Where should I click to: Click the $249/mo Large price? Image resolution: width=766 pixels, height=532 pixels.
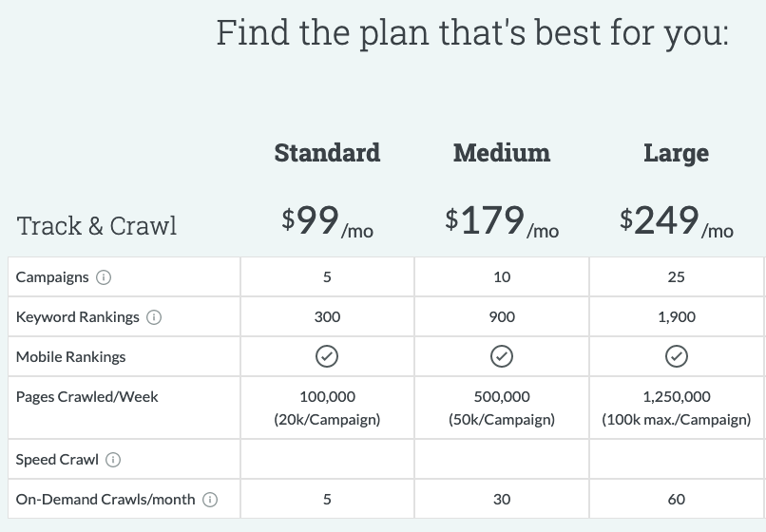click(676, 223)
